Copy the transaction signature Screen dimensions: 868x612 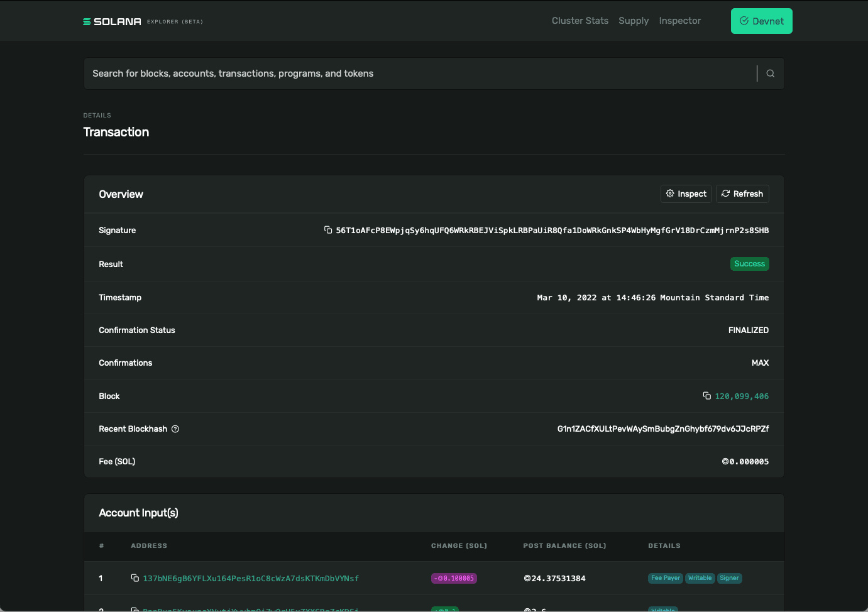click(327, 230)
